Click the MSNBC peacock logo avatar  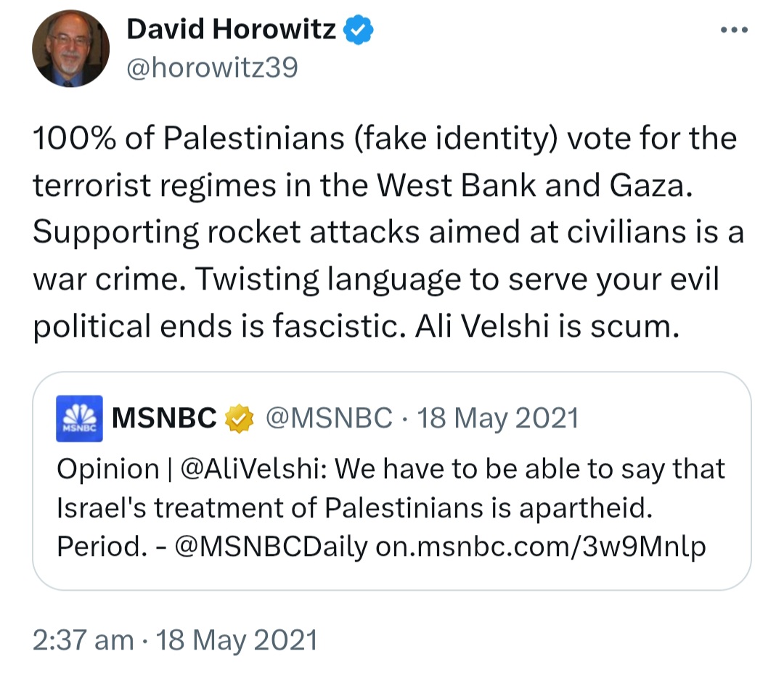[78, 419]
